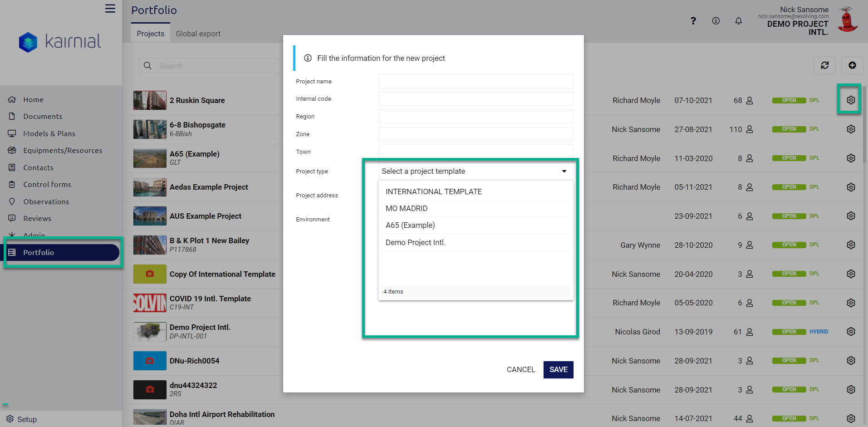Open notifications bell icon
This screenshot has height=427, width=868.
point(738,21)
